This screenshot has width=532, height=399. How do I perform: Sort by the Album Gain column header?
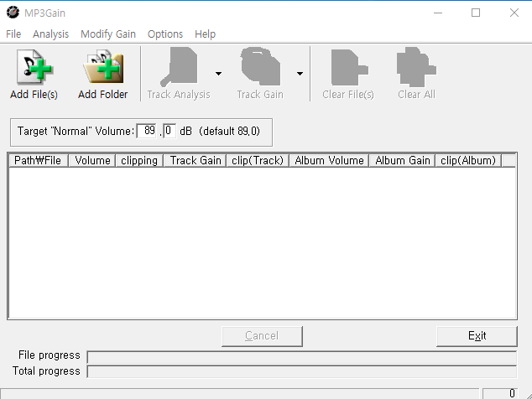pyautogui.click(x=403, y=160)
